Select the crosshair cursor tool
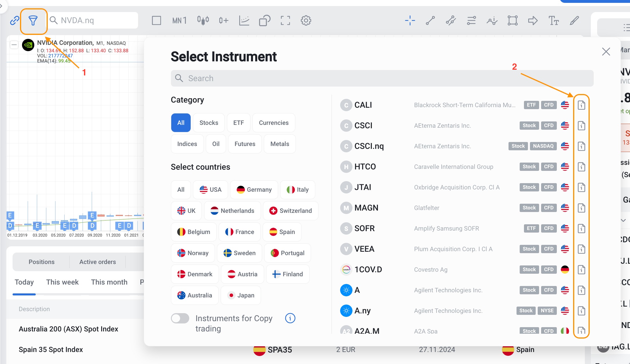Screen dimensions: 630x364 pyautogui.click(x=410, y=21)
